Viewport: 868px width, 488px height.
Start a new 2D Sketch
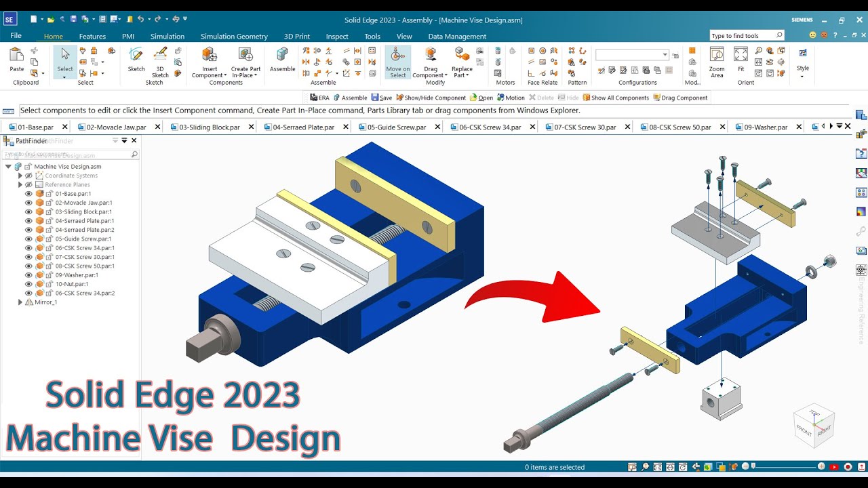click(136, 60)
